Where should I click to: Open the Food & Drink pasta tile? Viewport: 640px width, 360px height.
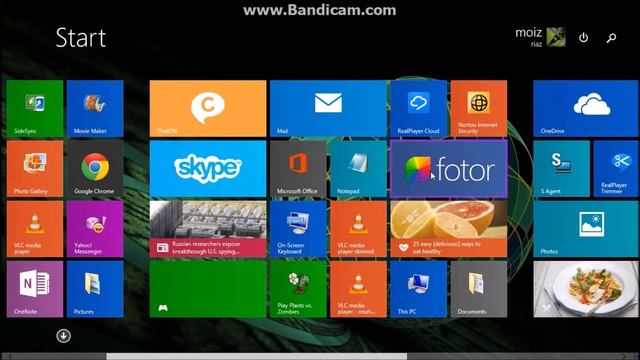pyautogui.click(x=586, y=289)
